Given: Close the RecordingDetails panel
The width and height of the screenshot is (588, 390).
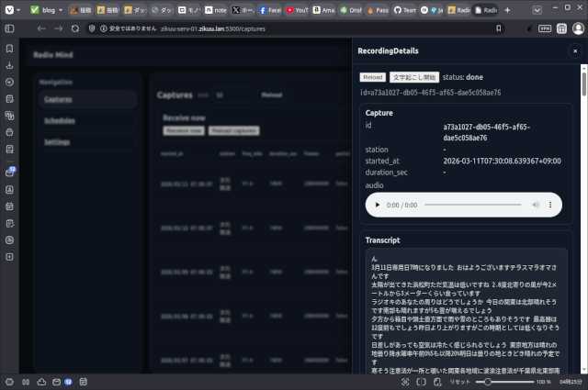Looking at the screenshot, I should 574,51.
